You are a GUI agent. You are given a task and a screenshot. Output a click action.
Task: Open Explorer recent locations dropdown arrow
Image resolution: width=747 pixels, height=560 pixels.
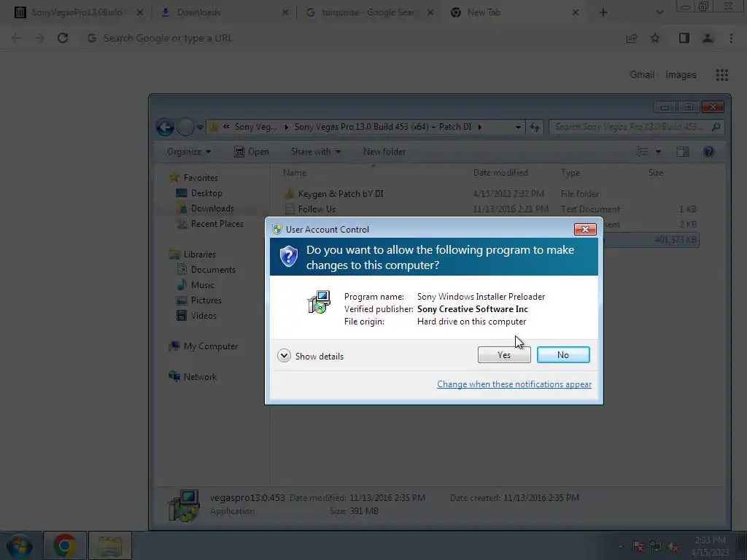pyautogui.click(x=200, y=127)
